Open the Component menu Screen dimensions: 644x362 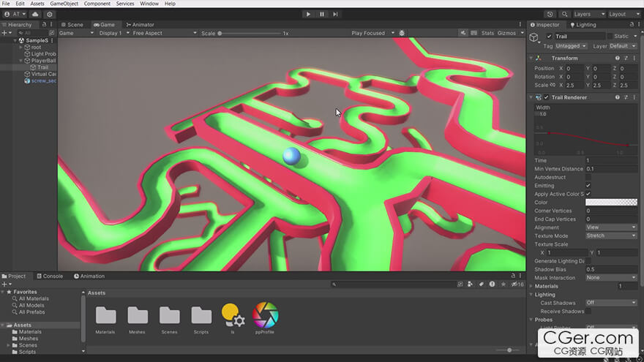97,3
